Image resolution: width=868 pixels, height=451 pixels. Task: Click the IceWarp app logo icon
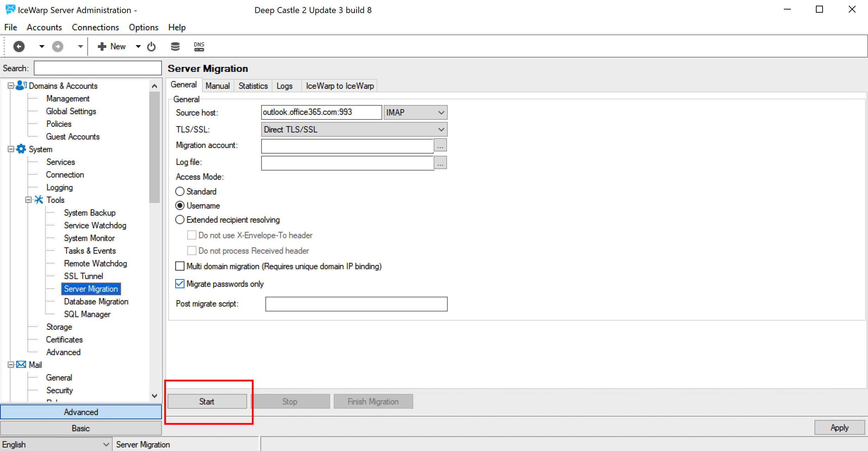pos(10,10)
